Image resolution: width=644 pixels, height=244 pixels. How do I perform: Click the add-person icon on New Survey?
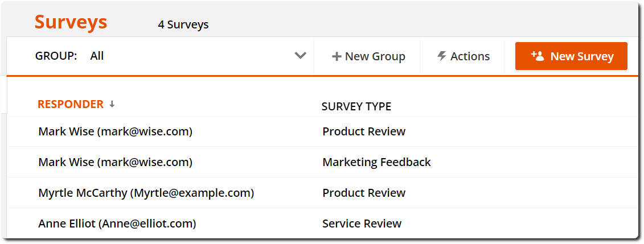[x=537, y=56]
